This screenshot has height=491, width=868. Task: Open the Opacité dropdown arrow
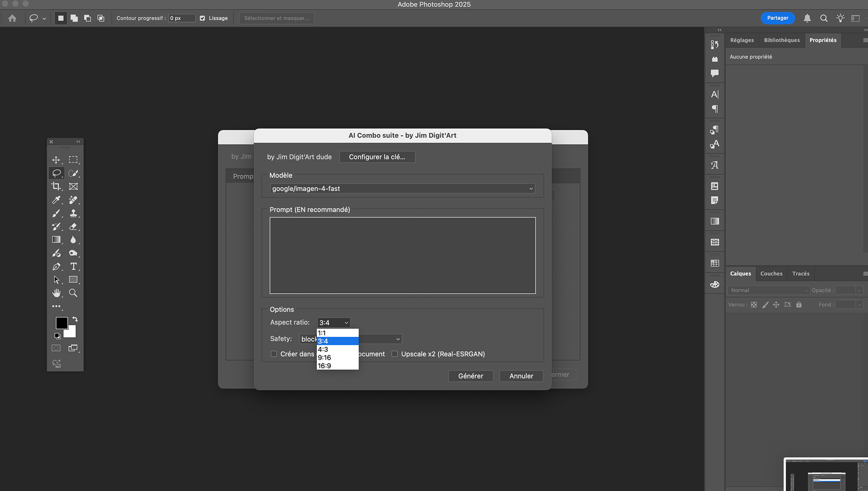[x=859, y=290]
